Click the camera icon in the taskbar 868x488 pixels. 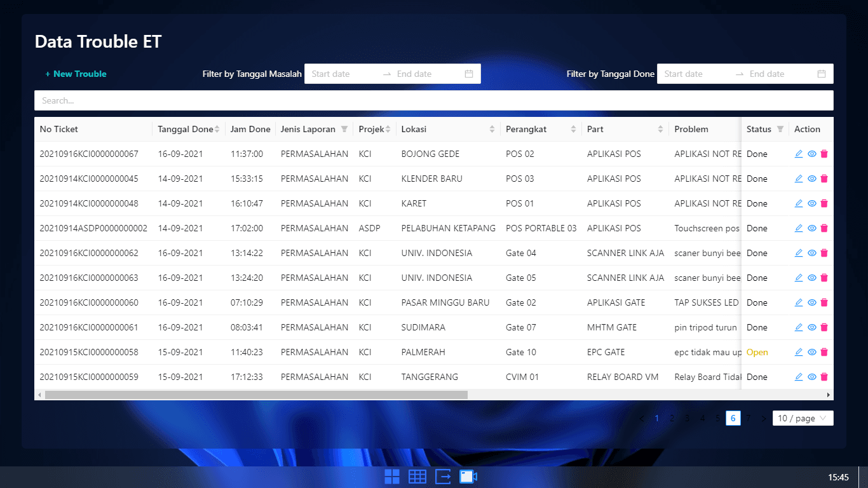pos(468,477)
